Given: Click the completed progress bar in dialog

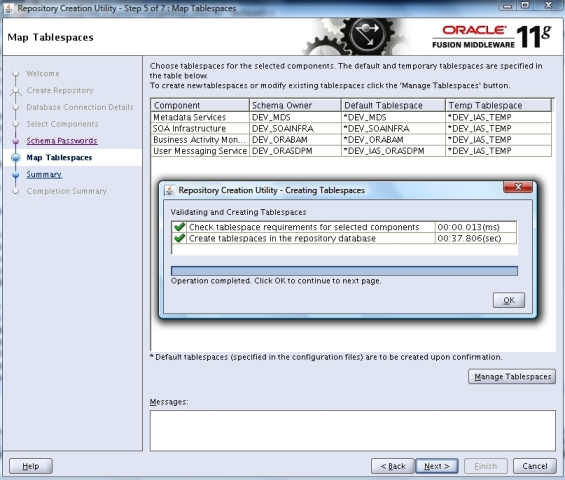Looking at the screenshot, I should pos(344,271).
